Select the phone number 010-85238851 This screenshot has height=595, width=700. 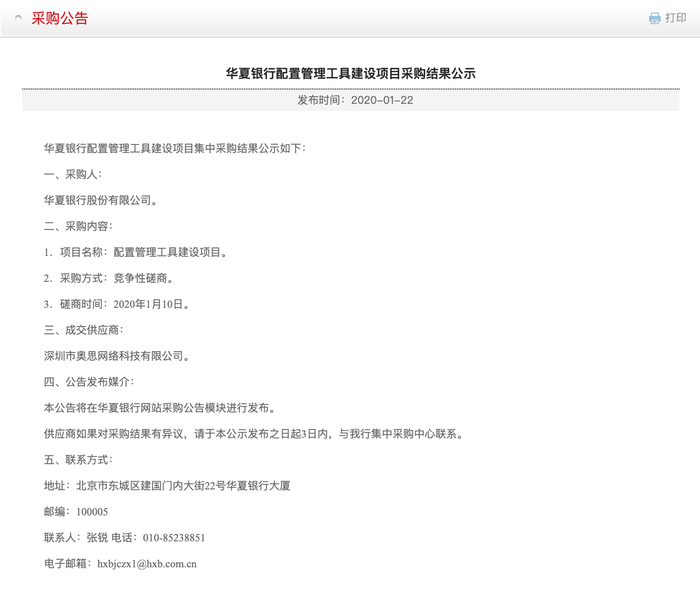tap(173, 538)
